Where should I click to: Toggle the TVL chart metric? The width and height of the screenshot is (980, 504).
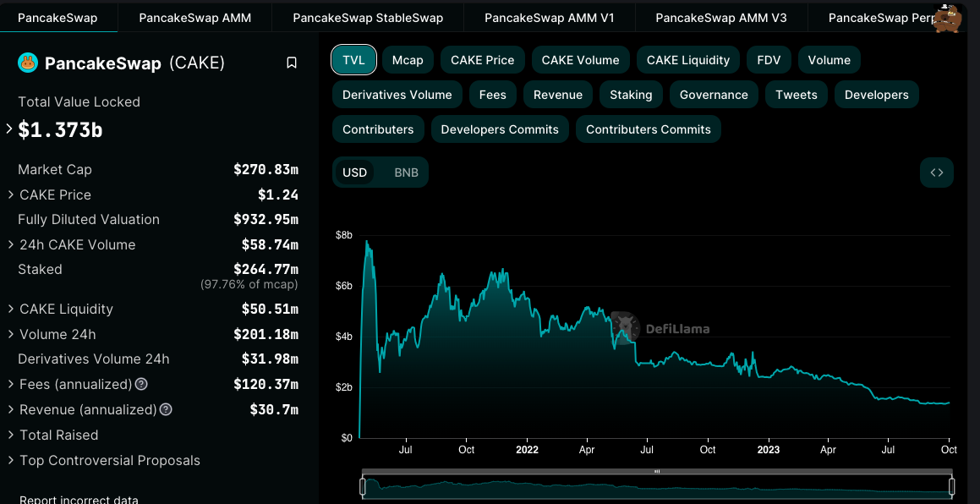[353, 60]
